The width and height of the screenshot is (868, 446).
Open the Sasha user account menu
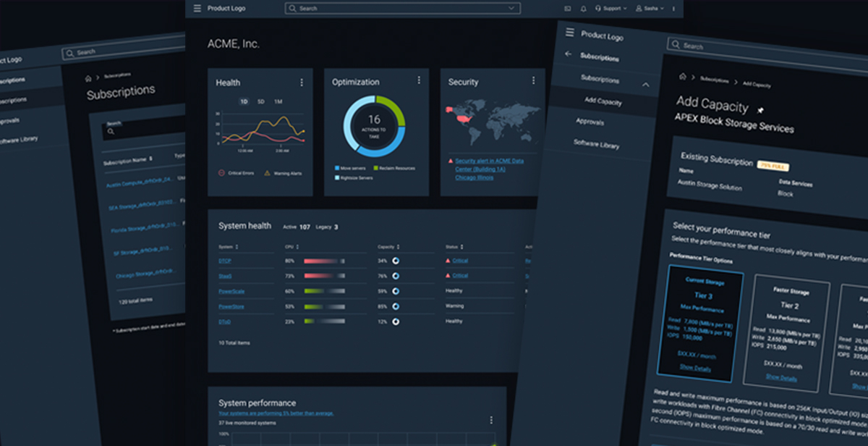pos(650,9)
